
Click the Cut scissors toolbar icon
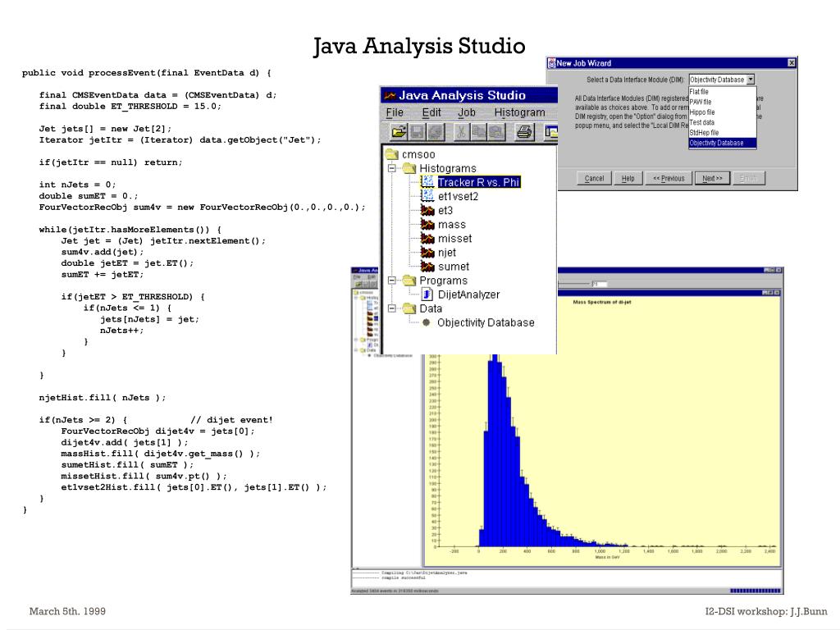click(x=460, y=131)
